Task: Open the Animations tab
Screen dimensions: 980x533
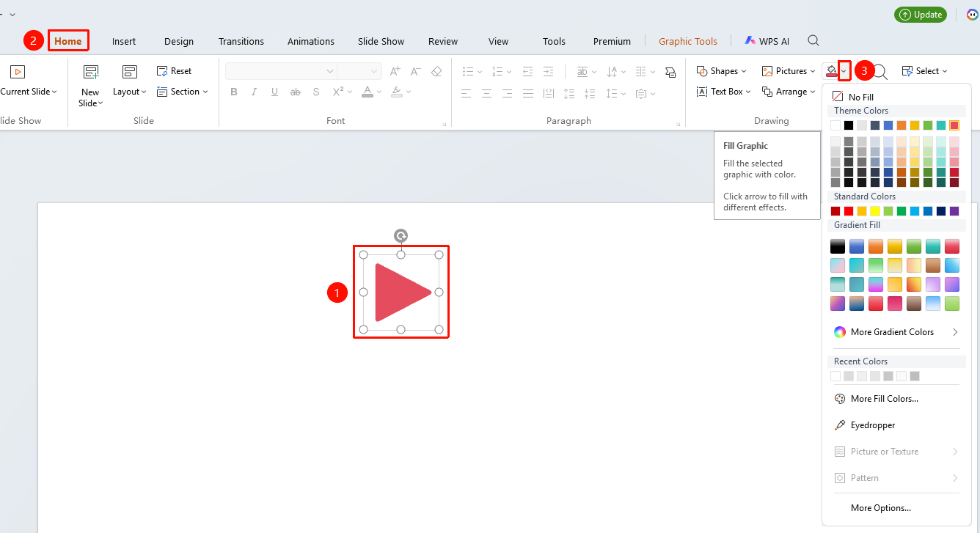Action: coord(311,41)
